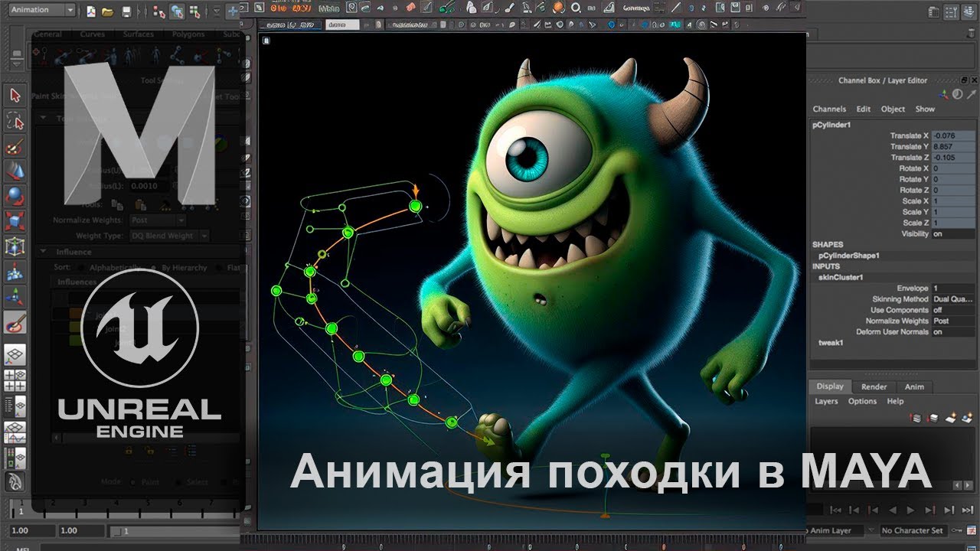Select the pCylinderShape1 shape node
This screenshot has height=551, width=980.
tap(849, 256)
